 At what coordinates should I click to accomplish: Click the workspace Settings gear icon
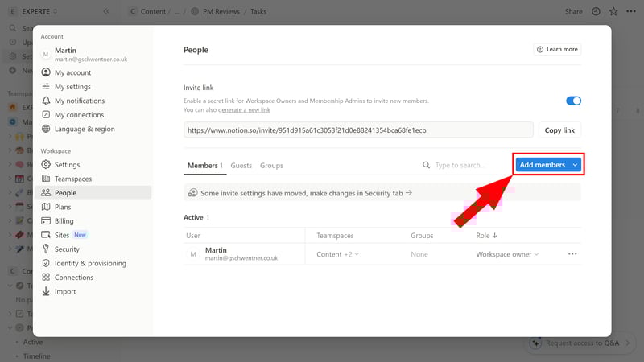(x=46, y=165)
